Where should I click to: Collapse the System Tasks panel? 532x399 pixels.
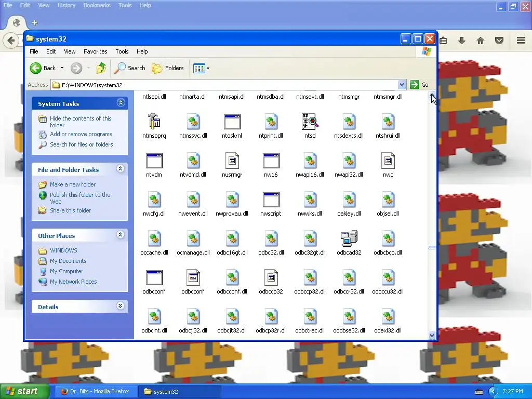pyautogui.click(x=121, y=102)
